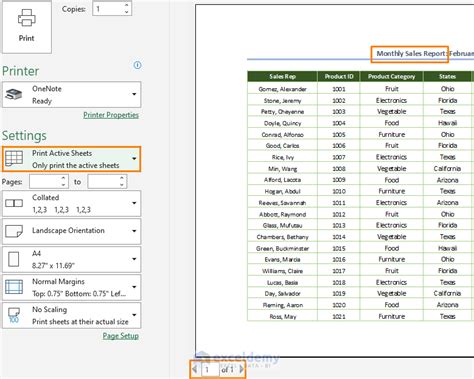Open the Page Setup link
The width and height of the screenshot is (474, 379).
click(121, 336)
